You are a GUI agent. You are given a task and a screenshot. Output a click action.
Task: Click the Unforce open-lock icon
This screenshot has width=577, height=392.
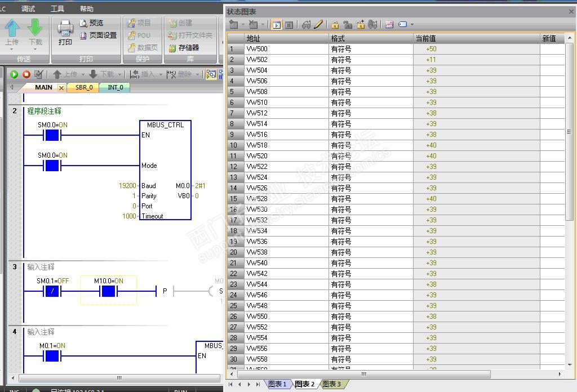click(347, 25)
